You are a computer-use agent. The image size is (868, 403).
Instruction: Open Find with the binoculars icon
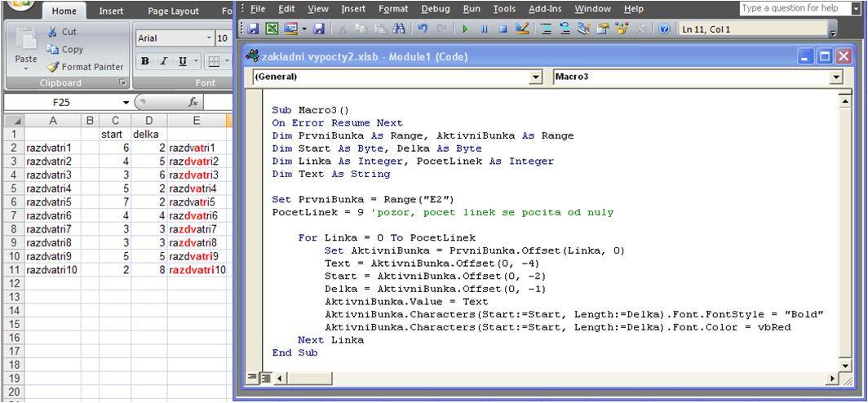(399, 29)
